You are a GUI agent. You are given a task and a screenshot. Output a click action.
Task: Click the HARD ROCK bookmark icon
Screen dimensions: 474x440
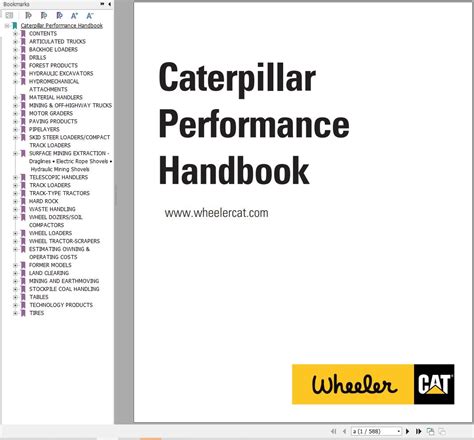tap(23, 201)
